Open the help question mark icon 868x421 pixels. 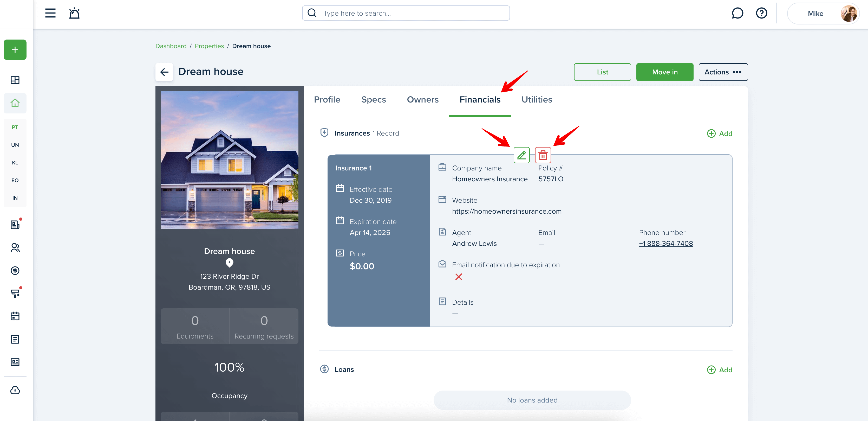[x=761, y=13]
